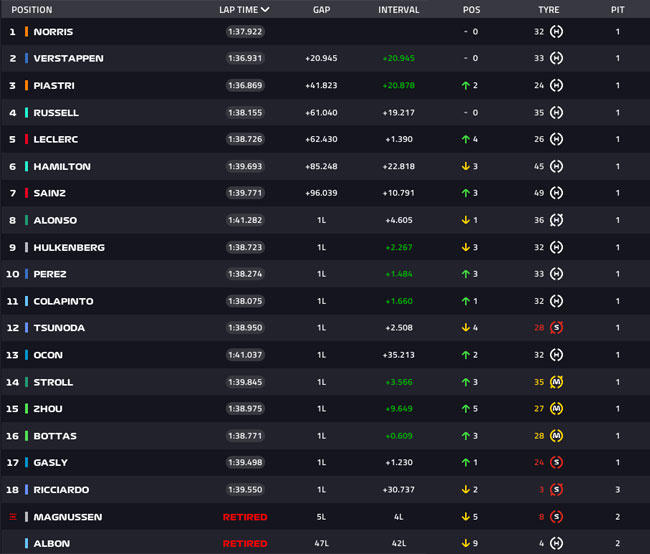Screen dimensions: 650x554
Task: Click Norris's lap time 1:37.922
Action: point(245,32)
